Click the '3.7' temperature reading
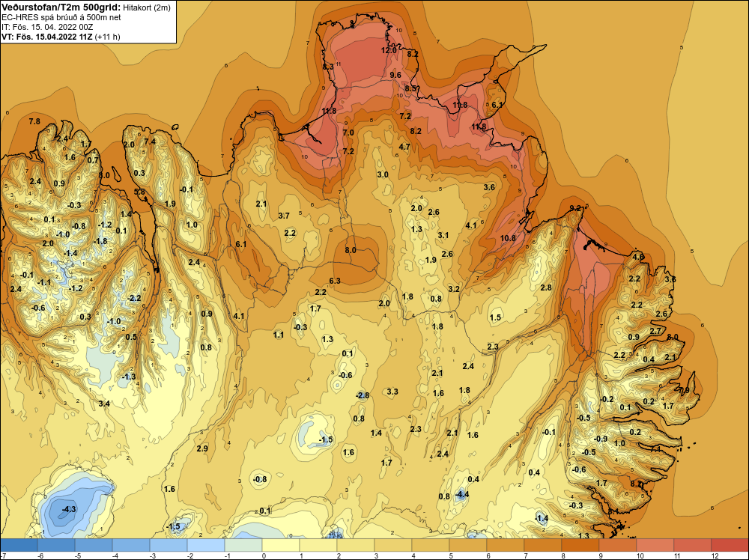 284,216
